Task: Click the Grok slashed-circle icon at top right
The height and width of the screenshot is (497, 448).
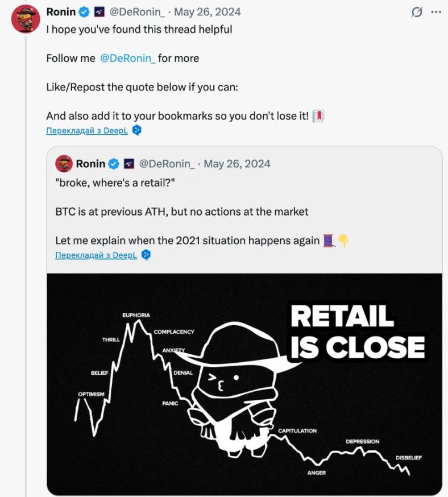Action: tap(416, 12)
